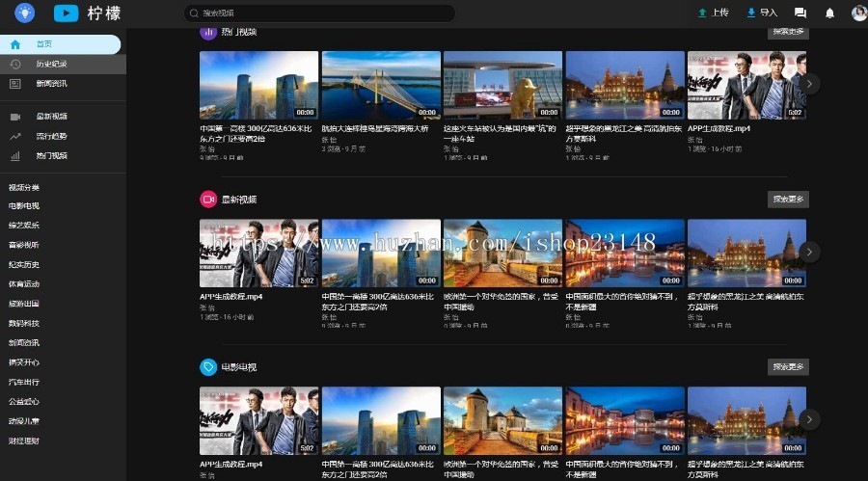
Task: Click 探索更多 for 最新视频 section
Action: click(788, 200)
